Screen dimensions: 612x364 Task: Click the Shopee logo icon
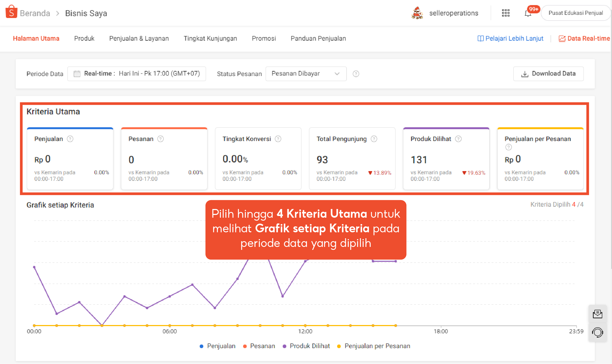[11, 11]
